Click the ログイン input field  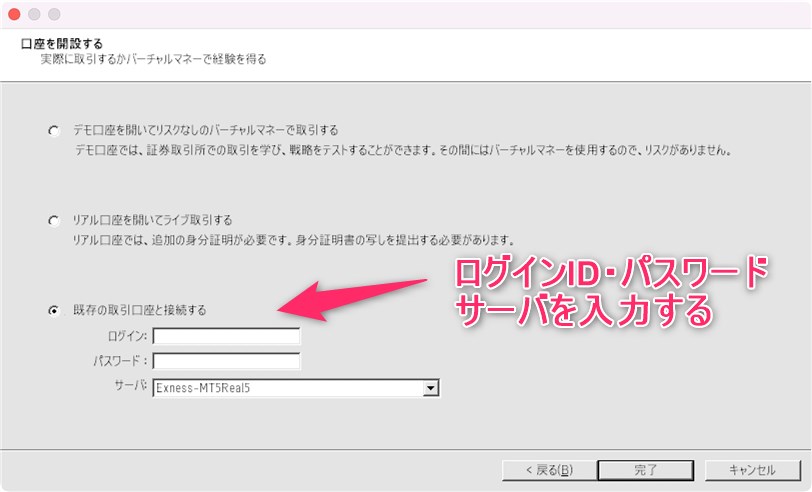pyautogui.click(x=226, y=336)
